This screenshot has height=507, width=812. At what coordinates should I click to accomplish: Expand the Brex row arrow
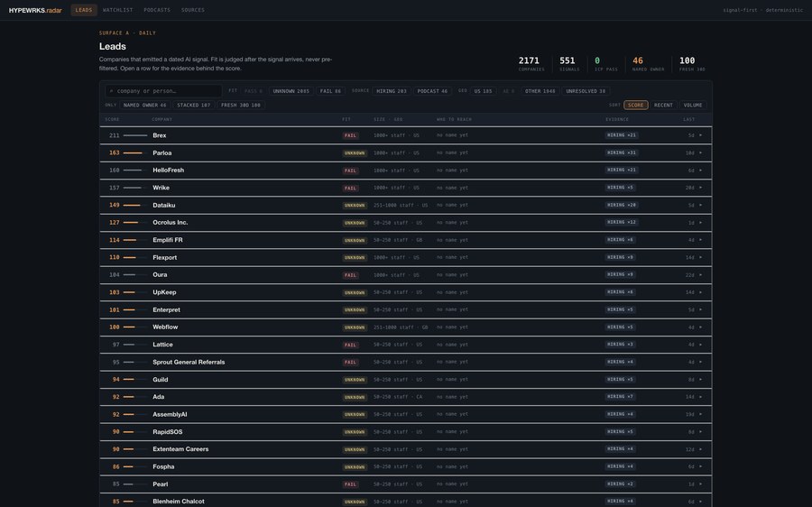click(701, 135)
